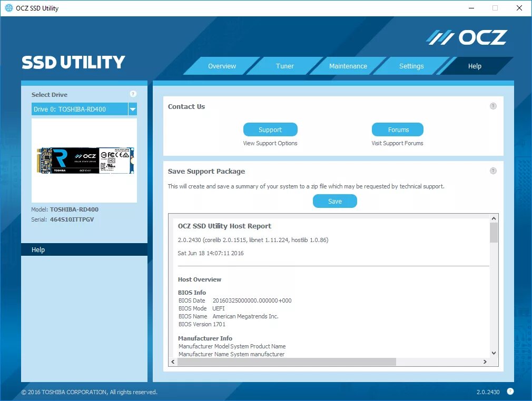
Task: Click 'American Megatrends Inc.' BIOS name
Action: tap(245, 316)
